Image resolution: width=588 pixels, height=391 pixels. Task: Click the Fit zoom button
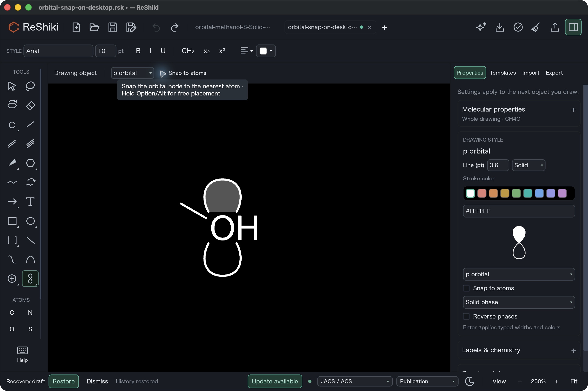coord(574,381)
